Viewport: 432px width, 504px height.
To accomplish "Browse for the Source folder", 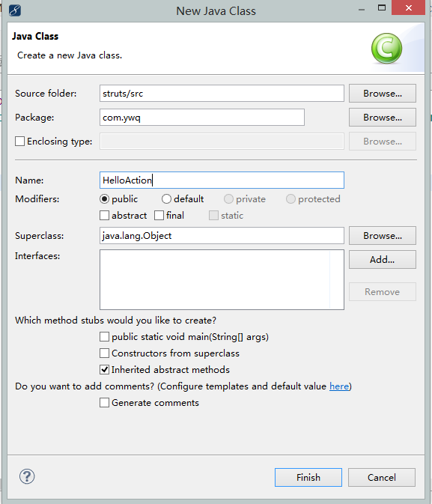I will 383,93.
